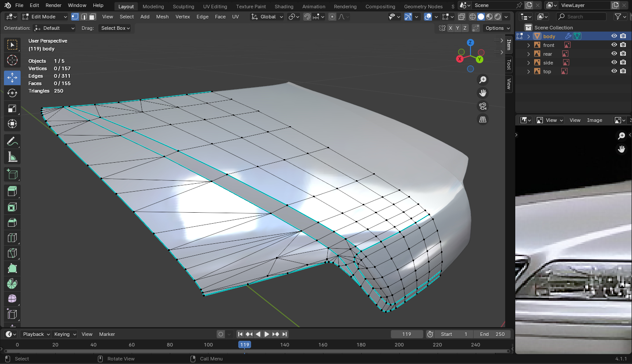The height and width of the screenshot is (364, 632).
Task: Open the Global transform orientation dropdown
Action: click(x=267, y=17)
